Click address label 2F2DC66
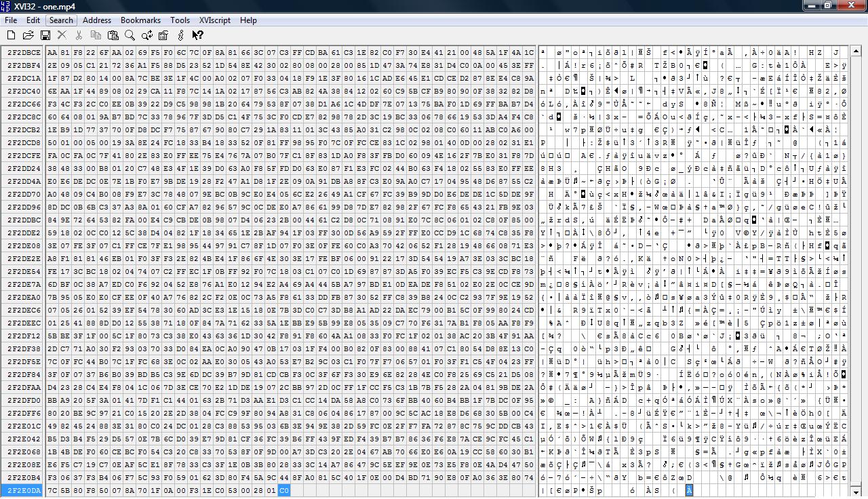Screen dimensions: 868x499 pos(24,104)
